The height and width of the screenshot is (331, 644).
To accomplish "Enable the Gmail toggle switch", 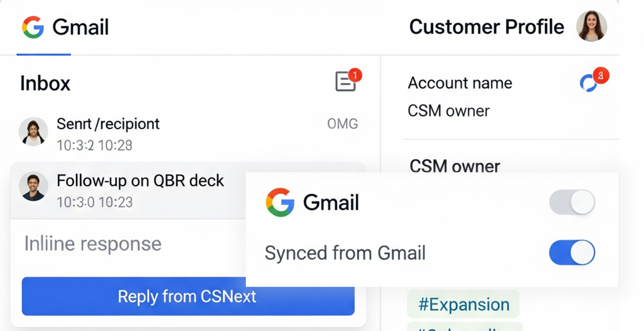I will click(572, 203).
